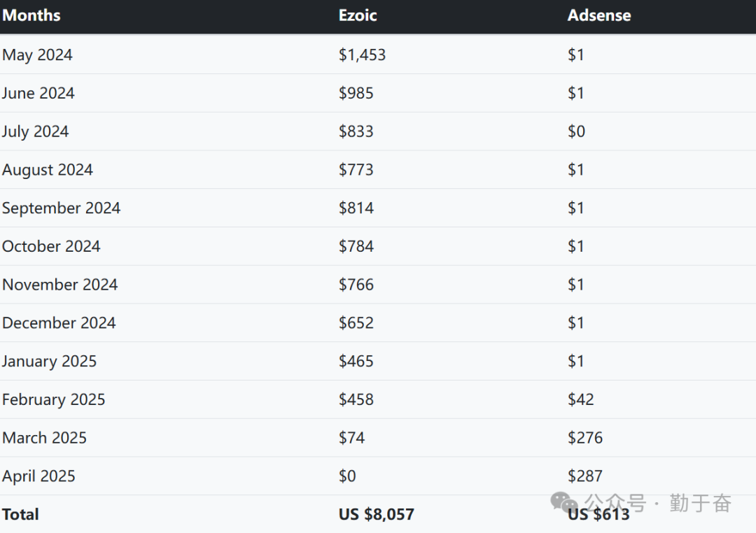Select the October 2024 month cell
The height and width of the screenshot is (533, 756).
pyautogui.click(x=51, y=246)
